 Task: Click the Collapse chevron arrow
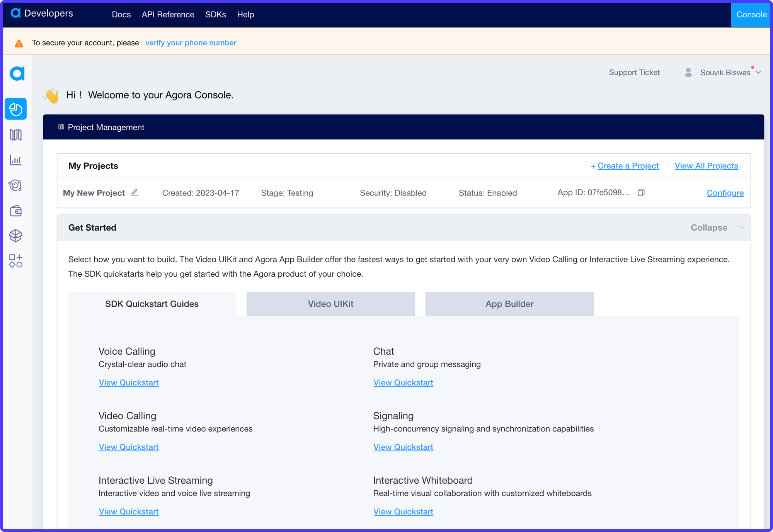[742, 228]
